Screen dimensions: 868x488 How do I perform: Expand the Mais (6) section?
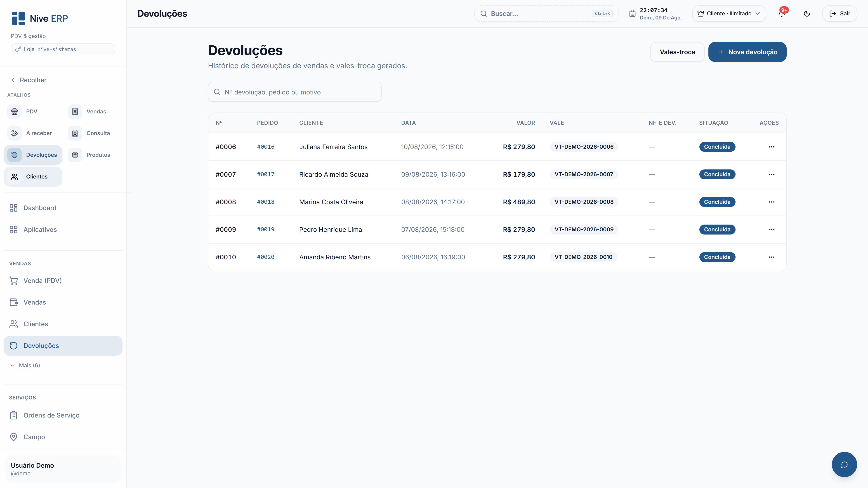point(25,365)
